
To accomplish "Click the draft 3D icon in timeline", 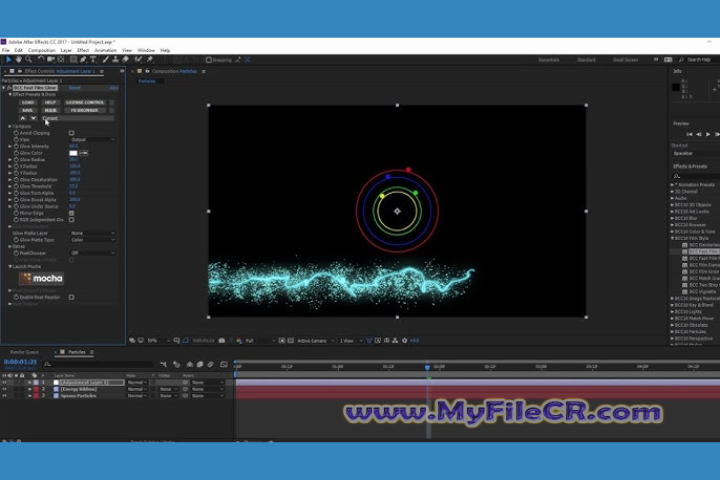I will click(177, 364).
